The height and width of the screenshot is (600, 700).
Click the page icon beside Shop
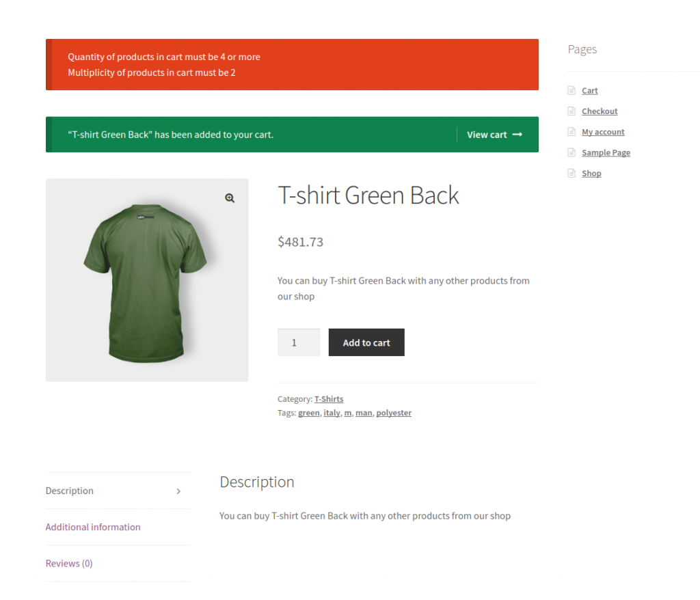click(571, 173)
